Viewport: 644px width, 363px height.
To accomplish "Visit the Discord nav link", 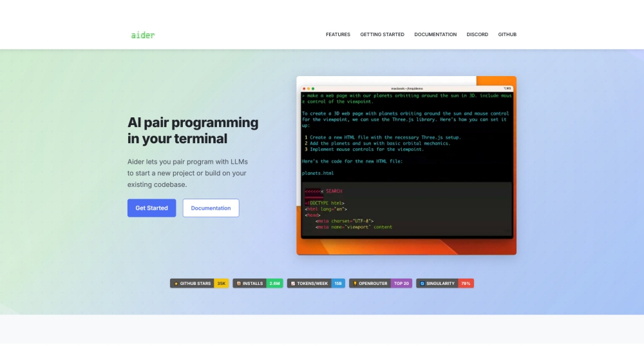I will (477, 35).
